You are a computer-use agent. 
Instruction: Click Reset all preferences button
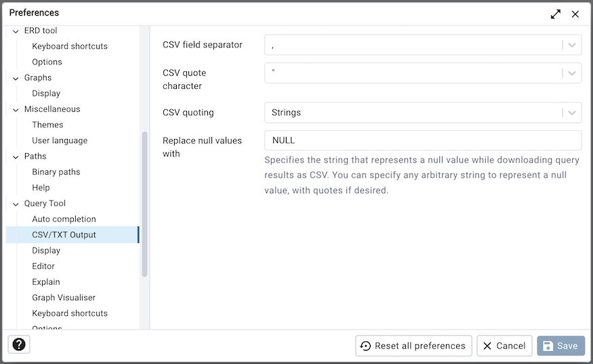coord(413,346)
